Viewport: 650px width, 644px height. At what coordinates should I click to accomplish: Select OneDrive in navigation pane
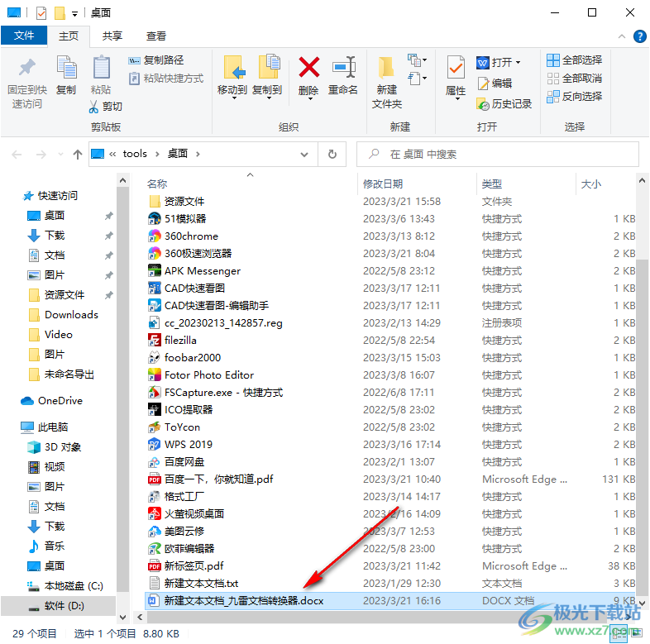(x=60, y=401)
